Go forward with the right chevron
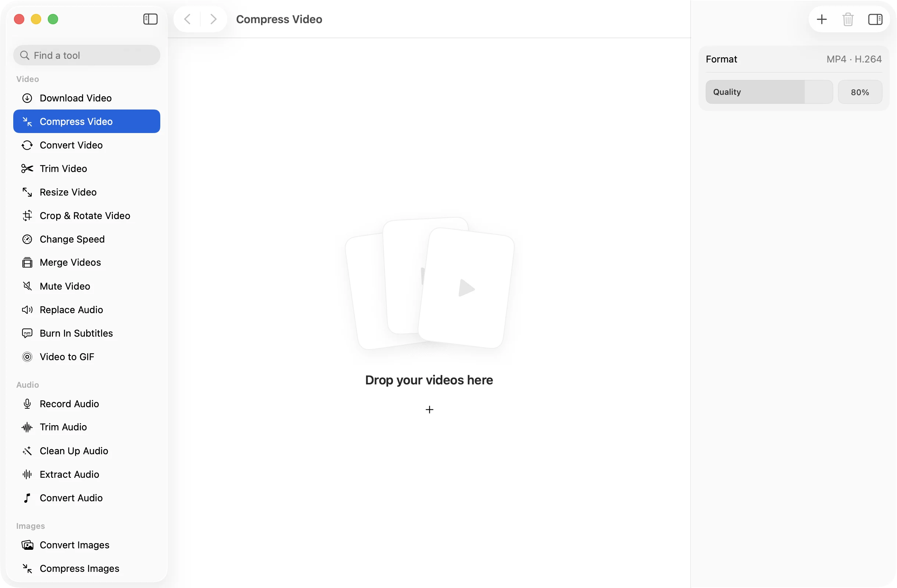The image size is (897, 588). coord(213,19)
